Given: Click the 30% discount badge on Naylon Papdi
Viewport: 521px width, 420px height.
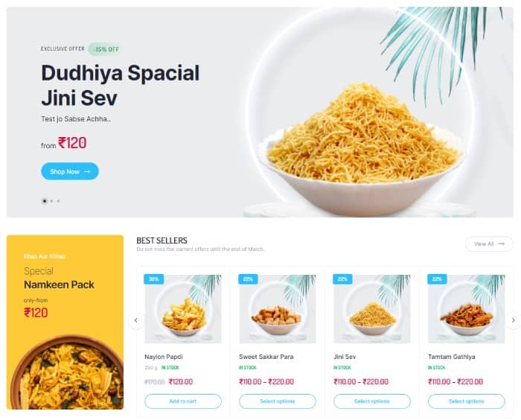Looking at the screenshot, I should point(154,279).
